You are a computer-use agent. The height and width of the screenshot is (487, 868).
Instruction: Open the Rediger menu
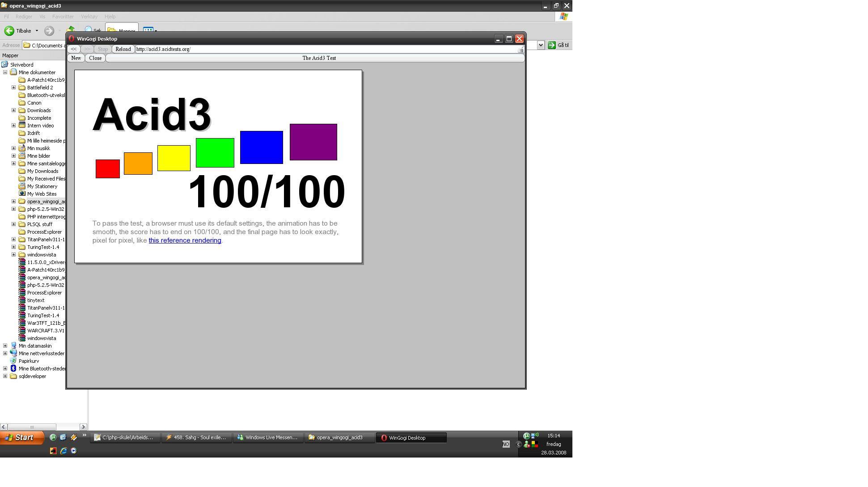point(24,17)
